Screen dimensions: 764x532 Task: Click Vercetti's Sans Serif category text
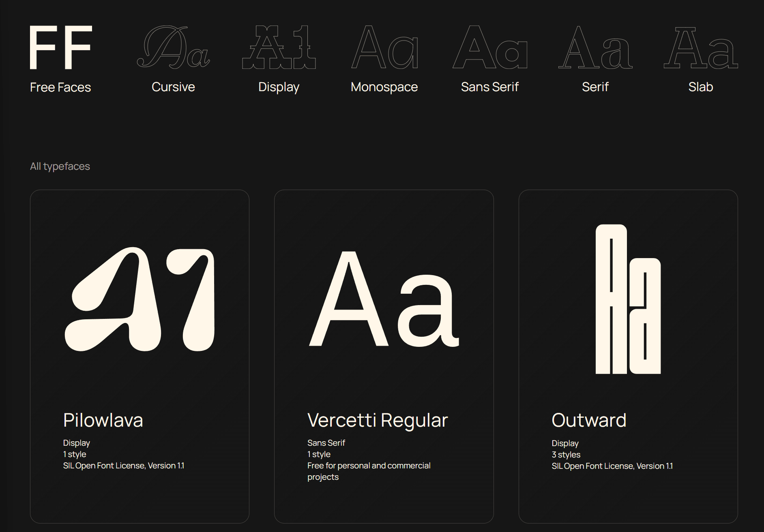[x=326, y=443]
